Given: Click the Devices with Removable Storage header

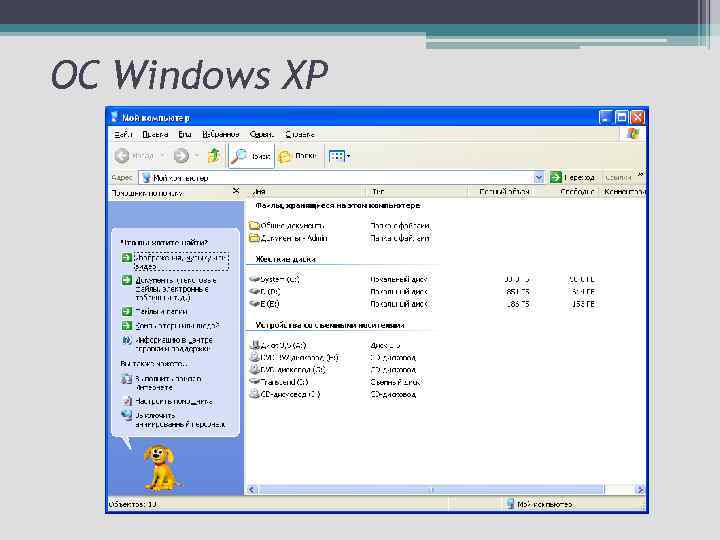Looking at the screenshot, I should coord(330,325).
